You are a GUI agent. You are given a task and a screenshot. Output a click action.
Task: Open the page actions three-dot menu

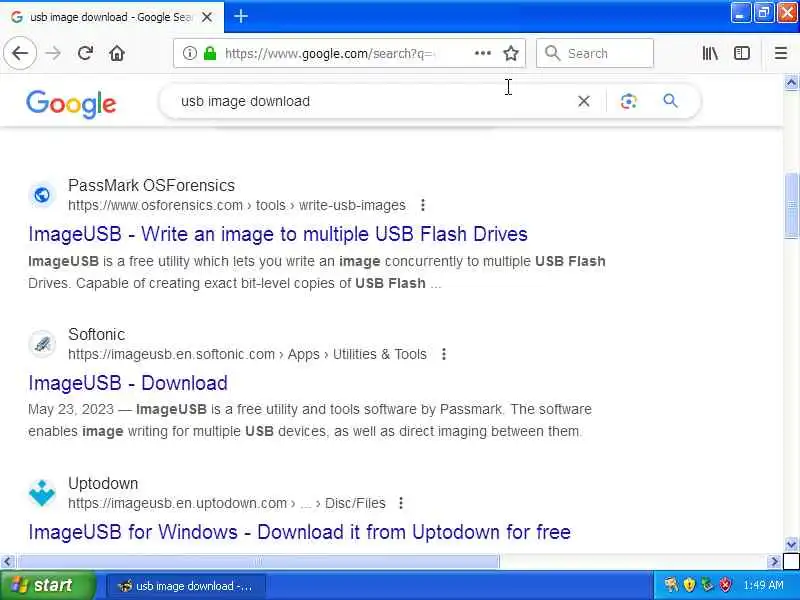click(483, 53)
